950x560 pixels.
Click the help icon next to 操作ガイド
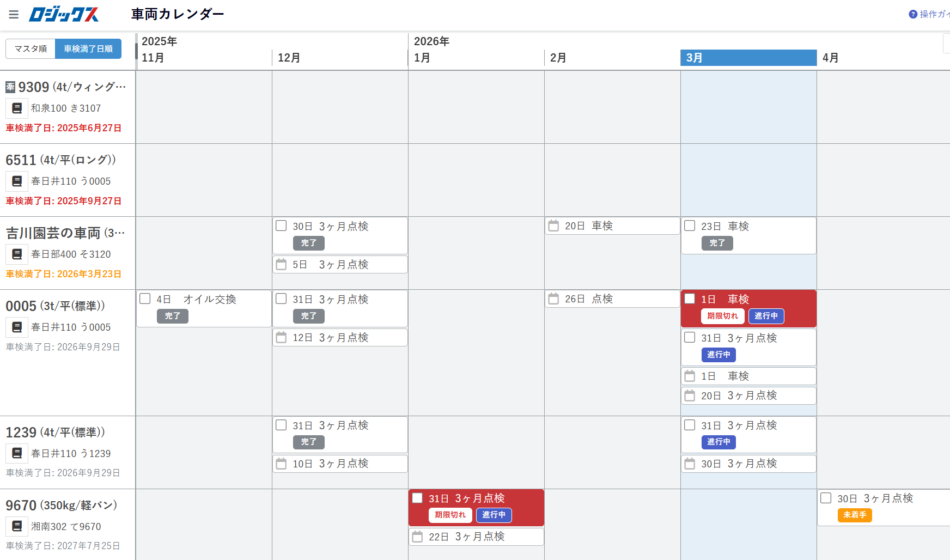[913, 14]
